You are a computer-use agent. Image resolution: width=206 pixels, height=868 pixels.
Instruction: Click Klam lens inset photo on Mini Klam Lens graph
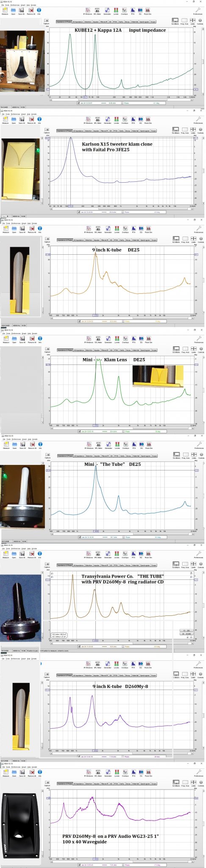[158, 376]
